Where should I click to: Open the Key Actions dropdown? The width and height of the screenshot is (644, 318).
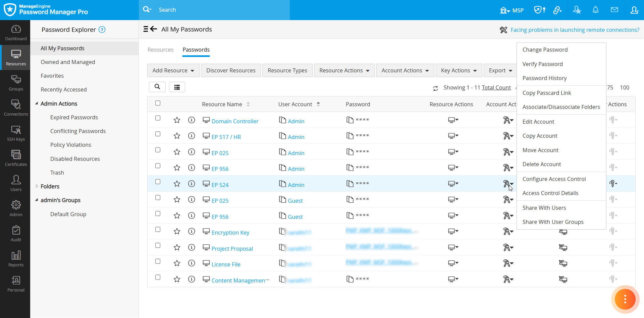tap(459, 70)
